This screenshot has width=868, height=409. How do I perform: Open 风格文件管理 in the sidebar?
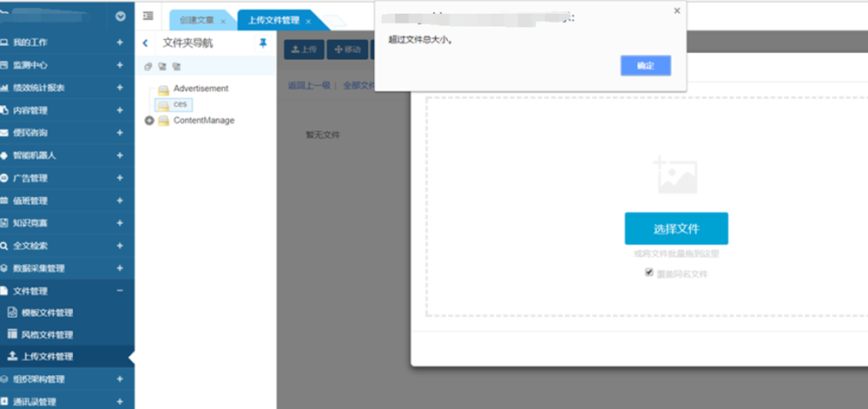pos(47,335)
